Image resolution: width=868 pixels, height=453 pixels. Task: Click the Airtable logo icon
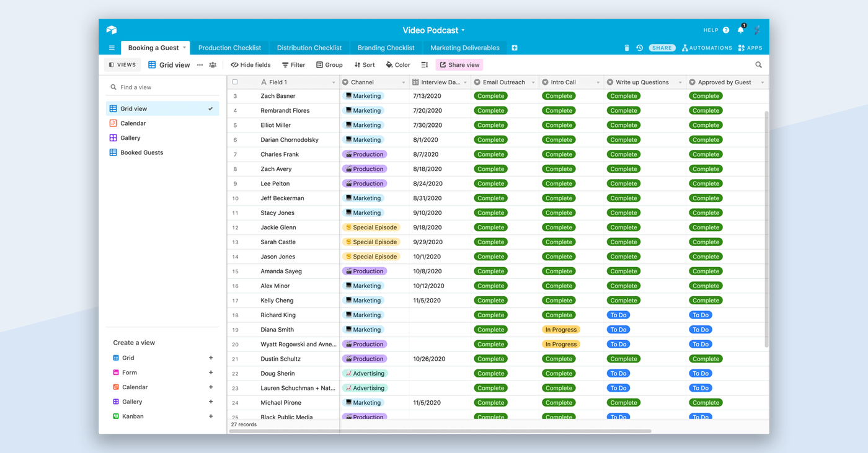[112, 30]
